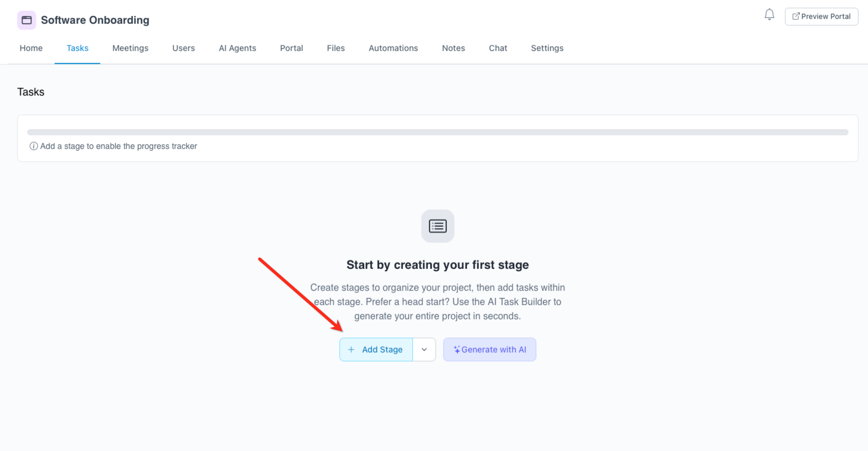Click the Software Onboarding project icon

tap(27, 20)
